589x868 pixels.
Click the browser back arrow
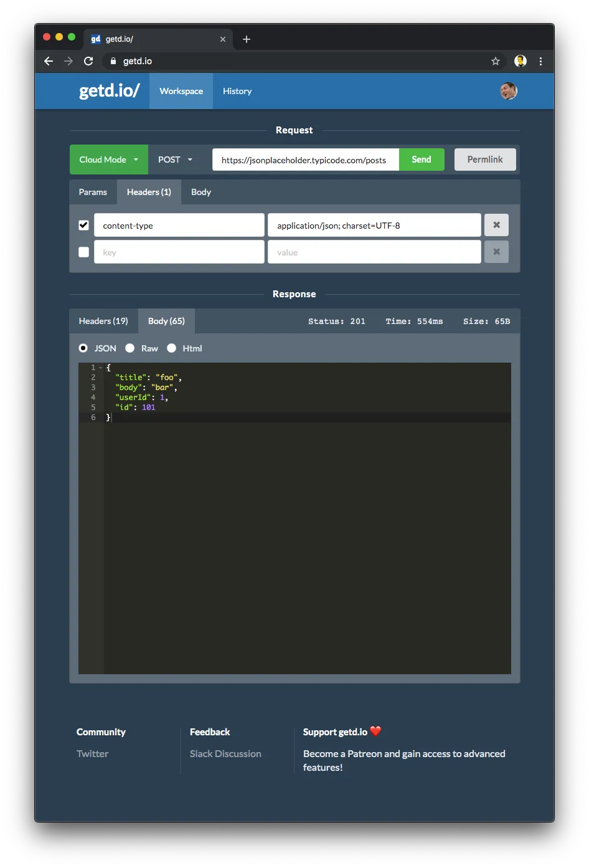[x=48, y=61]
